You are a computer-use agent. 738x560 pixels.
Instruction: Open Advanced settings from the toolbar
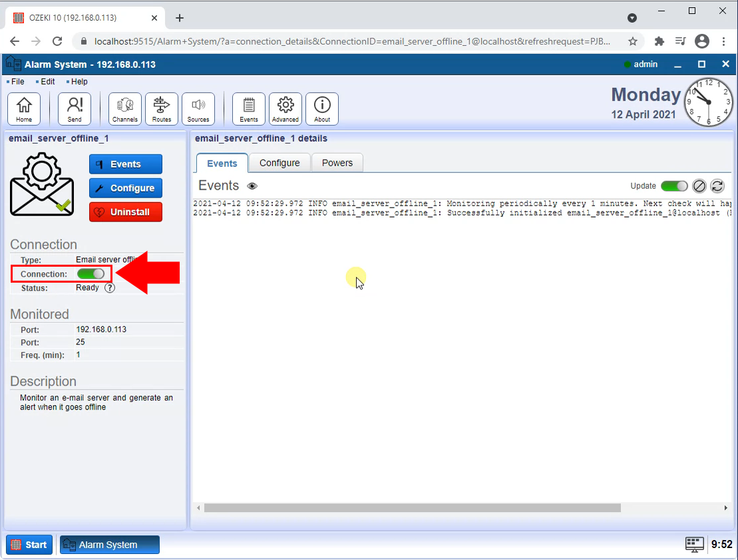pos(285,108)
